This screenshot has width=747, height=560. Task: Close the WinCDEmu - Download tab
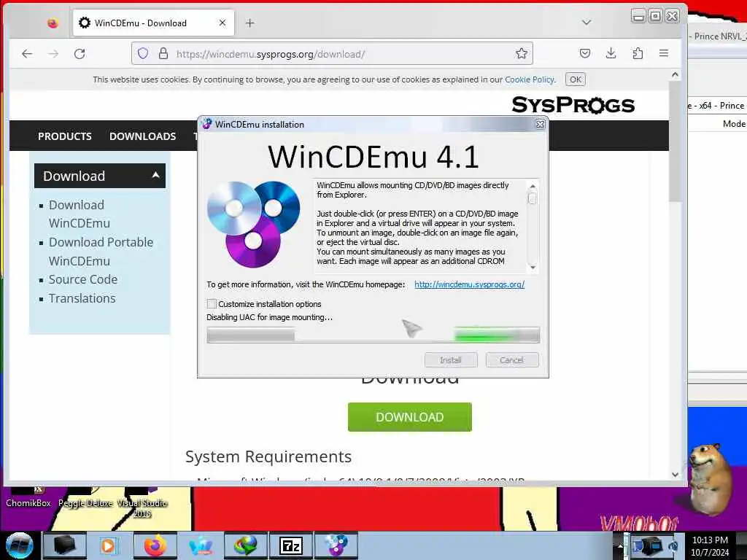pos(222,23)
